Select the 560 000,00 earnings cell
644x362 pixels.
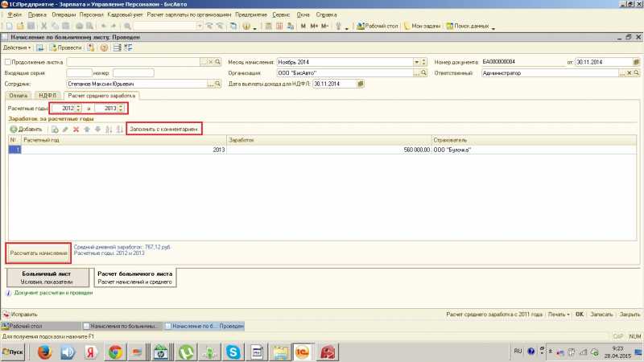pyautogui.click(x=329, y=150)
